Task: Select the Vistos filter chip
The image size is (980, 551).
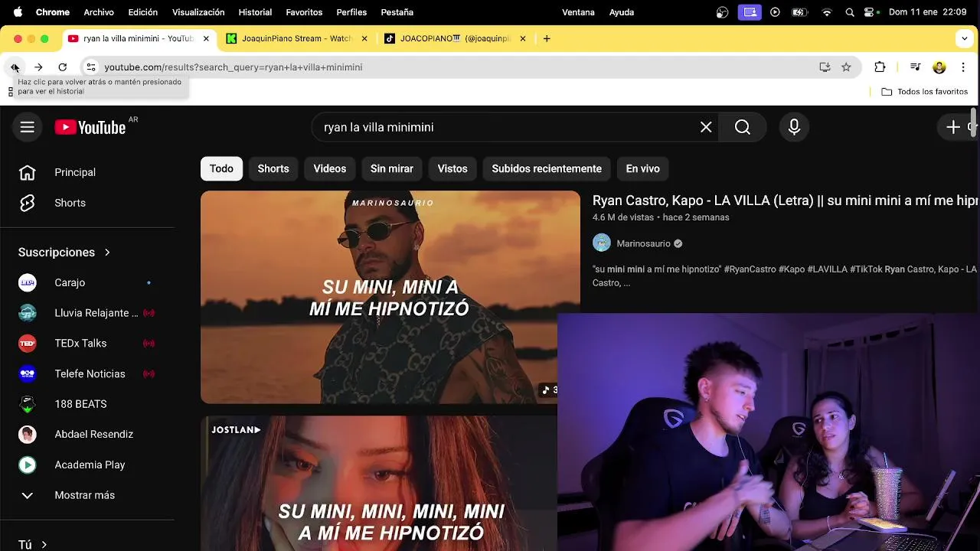Action: [452, 168]
